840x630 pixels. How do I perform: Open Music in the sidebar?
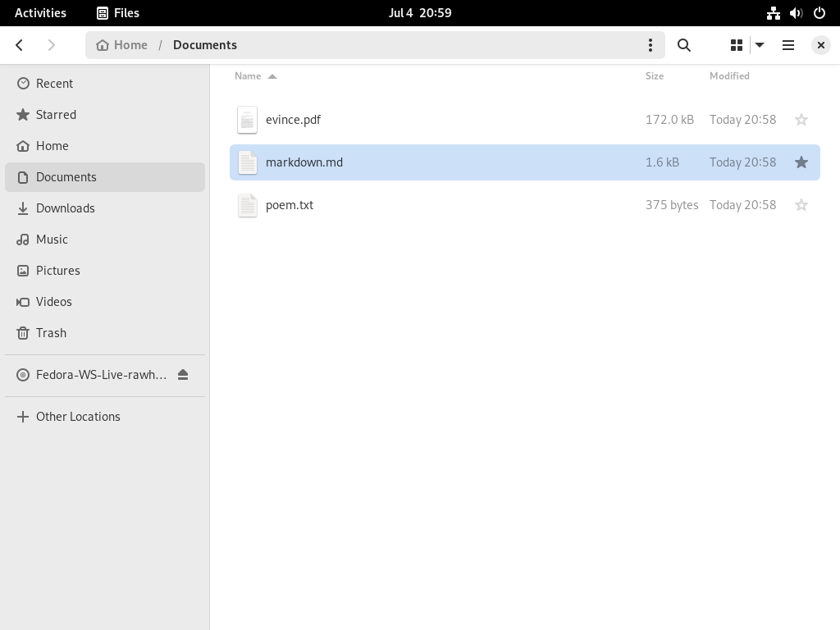click(x=105, y=240)
